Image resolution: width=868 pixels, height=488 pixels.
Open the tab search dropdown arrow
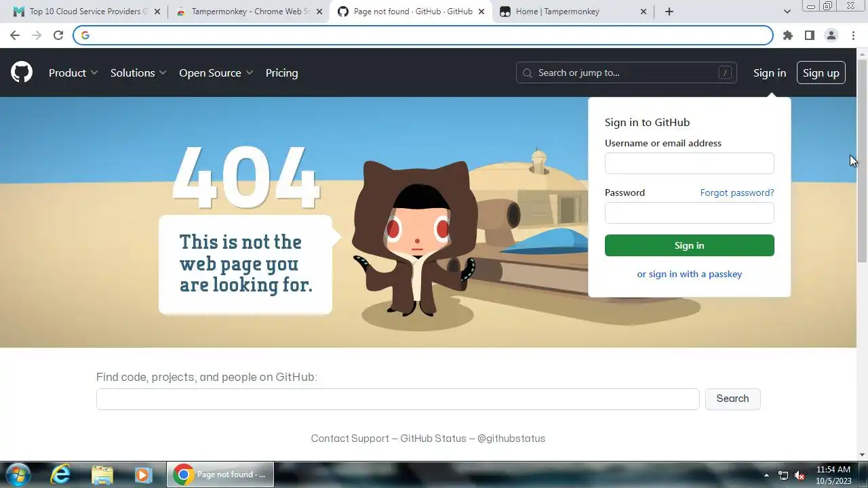[x=787, y=12]
